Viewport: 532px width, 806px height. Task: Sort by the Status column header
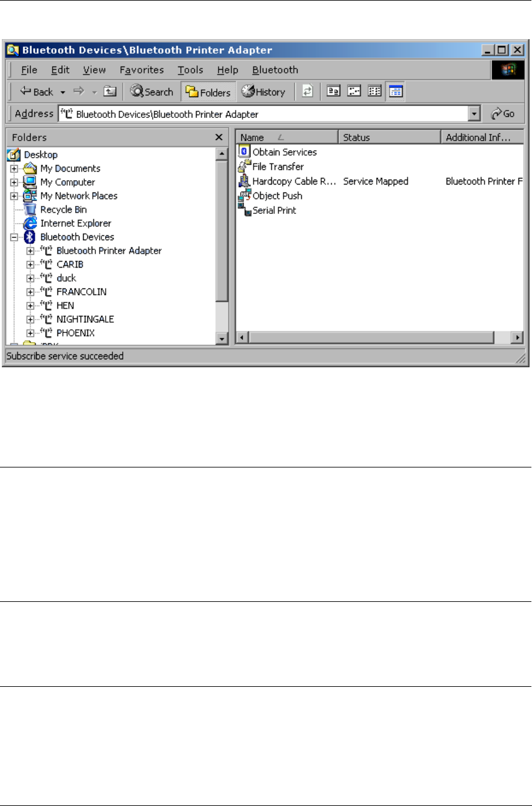click(389, 137)
